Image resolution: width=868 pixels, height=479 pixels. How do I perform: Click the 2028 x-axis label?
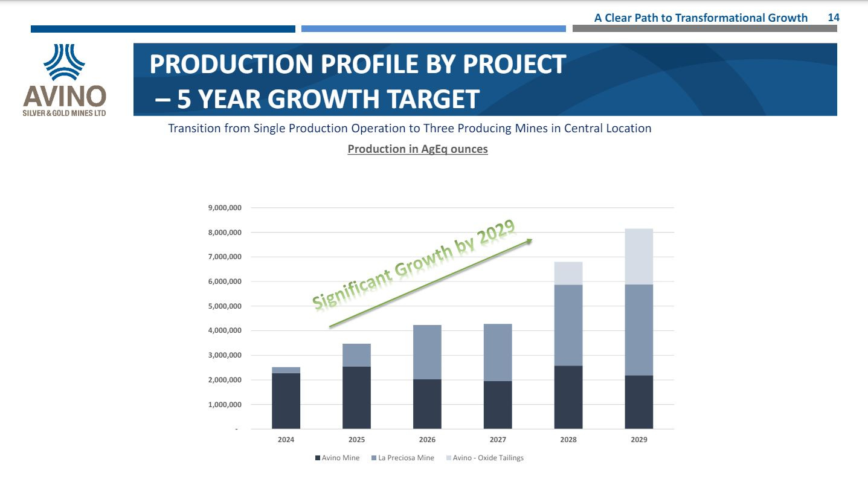568,440
